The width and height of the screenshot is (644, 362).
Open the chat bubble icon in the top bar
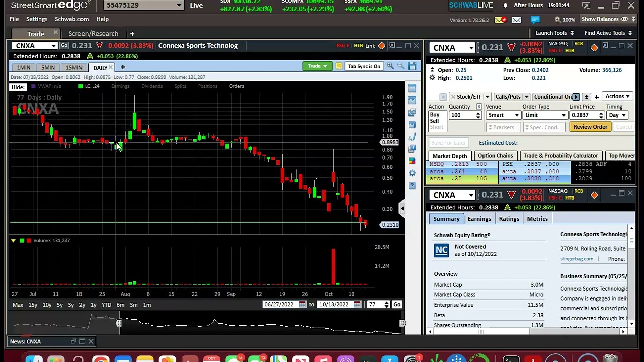[x=535, y=20]
